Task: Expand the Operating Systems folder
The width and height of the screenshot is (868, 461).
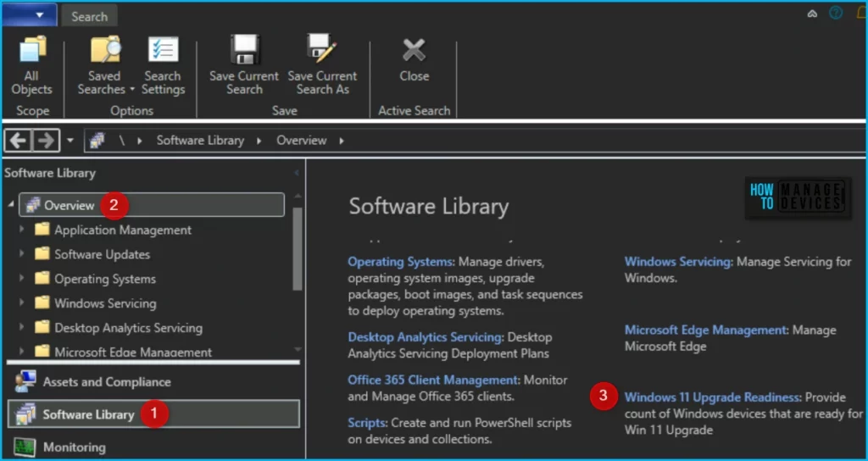Action: pyautogui.click(x=21, y=278)
